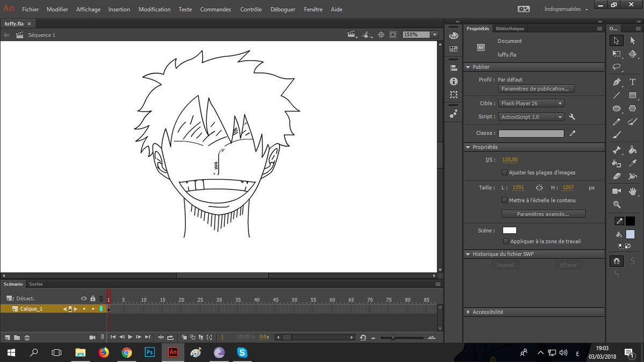The width and height of the screenshot is (644, 362).
Task: Select the Eyedropper tool
Action: point(633,163)
